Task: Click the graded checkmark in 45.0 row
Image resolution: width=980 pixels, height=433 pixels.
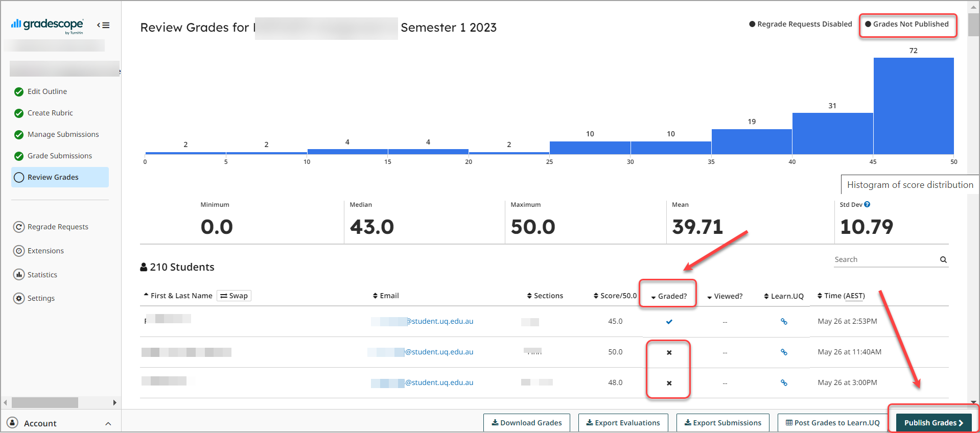Action: coord(669,322)
